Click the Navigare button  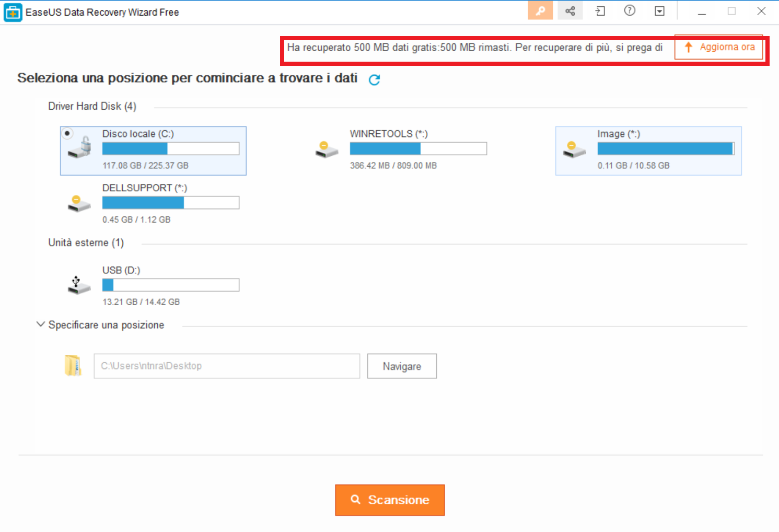(x=402, y=366)
